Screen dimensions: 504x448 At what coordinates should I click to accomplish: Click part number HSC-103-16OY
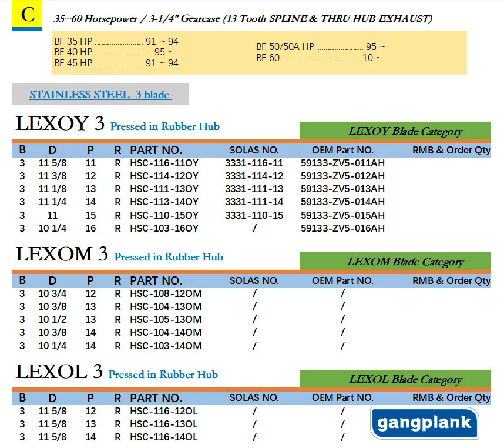(164, 228)
